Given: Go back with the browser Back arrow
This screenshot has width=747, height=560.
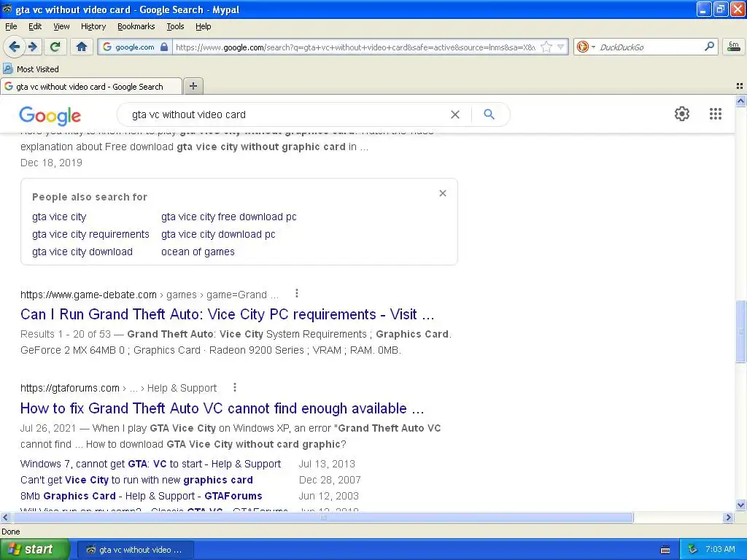Looking at the screenshot, I should [14, 47].
